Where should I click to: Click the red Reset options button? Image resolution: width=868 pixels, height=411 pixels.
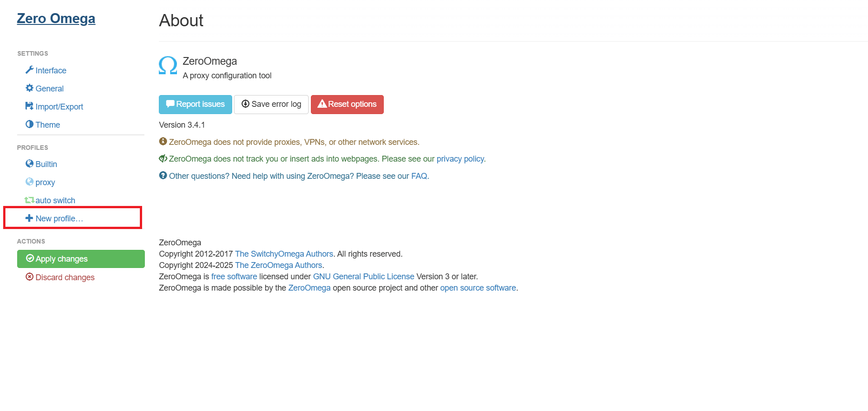(347, 105)
